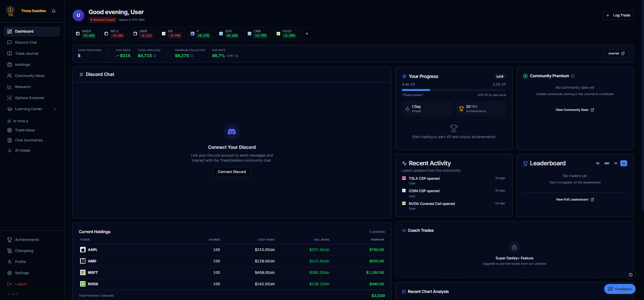Open the Theta Daddies logo
Screen dimensions: 644x300
(10, 11)
